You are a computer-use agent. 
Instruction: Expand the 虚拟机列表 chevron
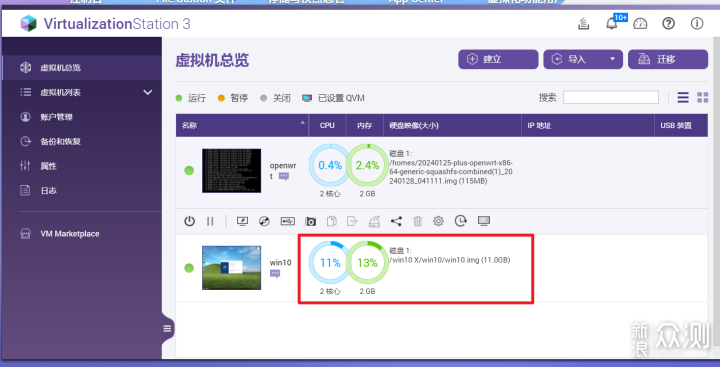pyautogui.click(x=148, y=92)
